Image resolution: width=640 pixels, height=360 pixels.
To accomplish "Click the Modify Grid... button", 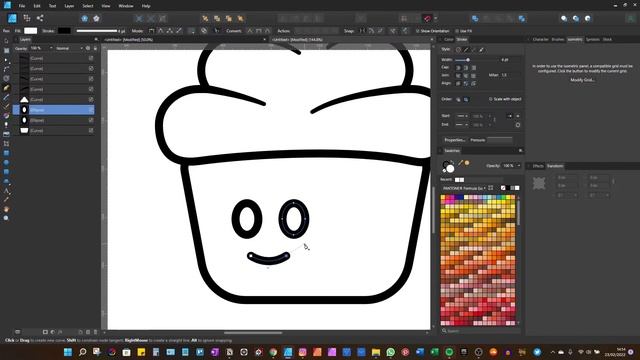I will (x=582, y=80).
